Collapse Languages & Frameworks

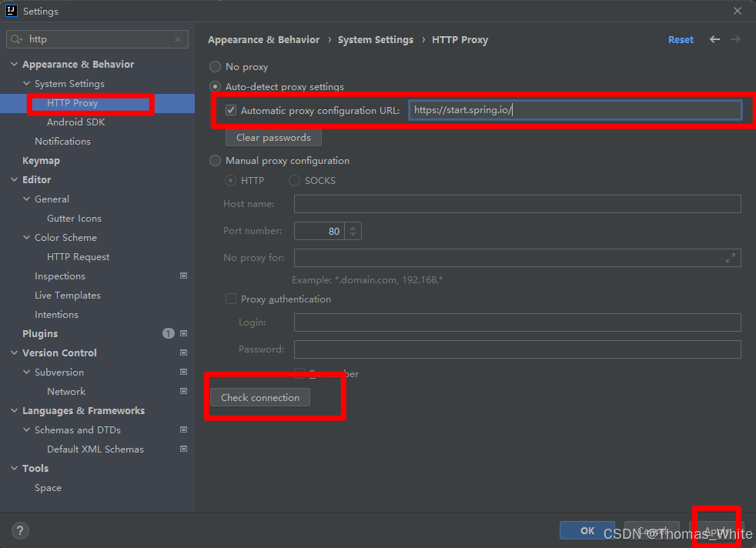[13, 410]
